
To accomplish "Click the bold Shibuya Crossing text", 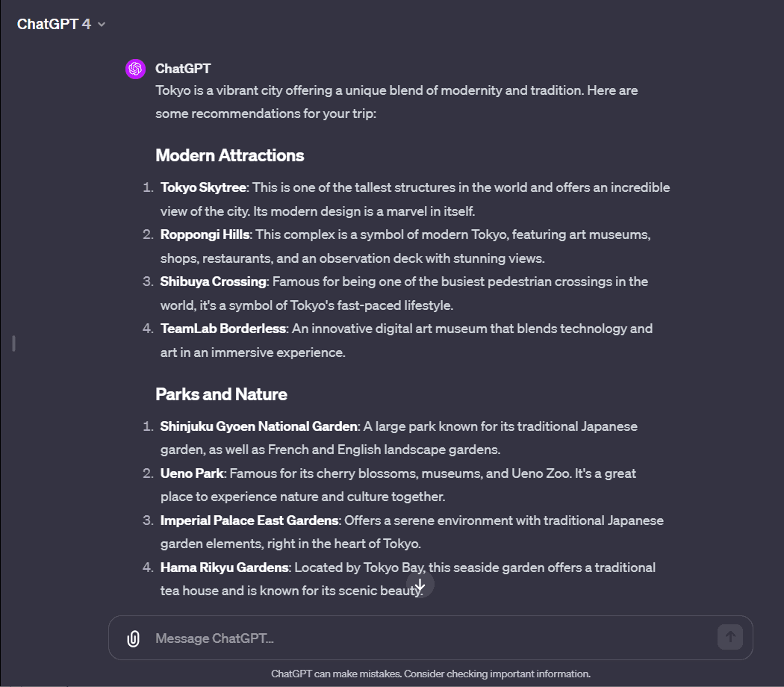I will coord(213,282).
